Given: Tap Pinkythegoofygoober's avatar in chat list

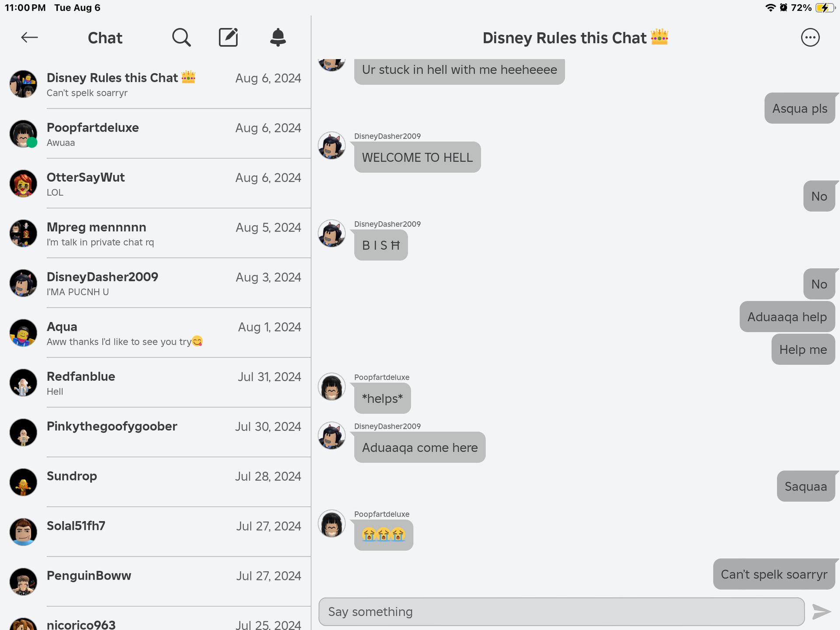Looking at the screenshot, I should click(x=23, y=432).
